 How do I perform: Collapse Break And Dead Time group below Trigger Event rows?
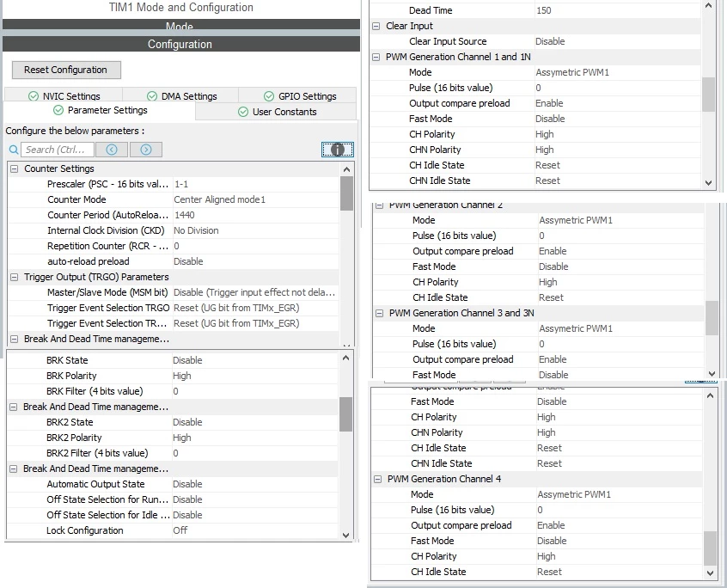[x=15, y=339]
